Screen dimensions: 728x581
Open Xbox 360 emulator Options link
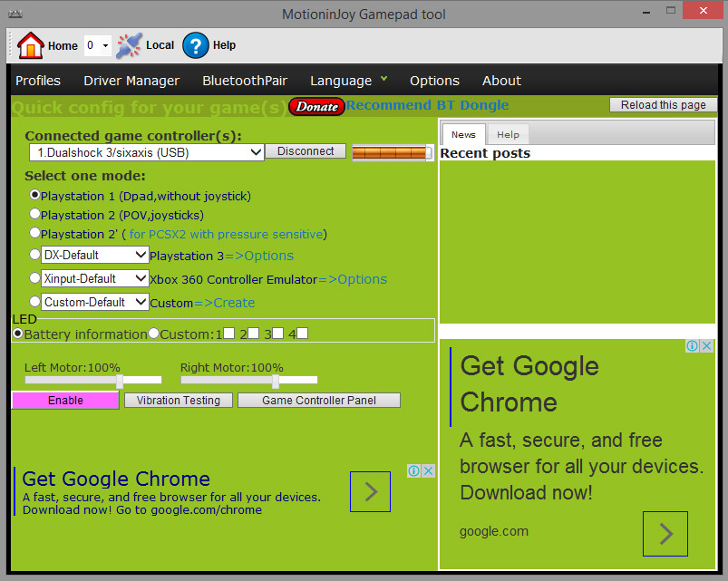(x=353, y=279)
